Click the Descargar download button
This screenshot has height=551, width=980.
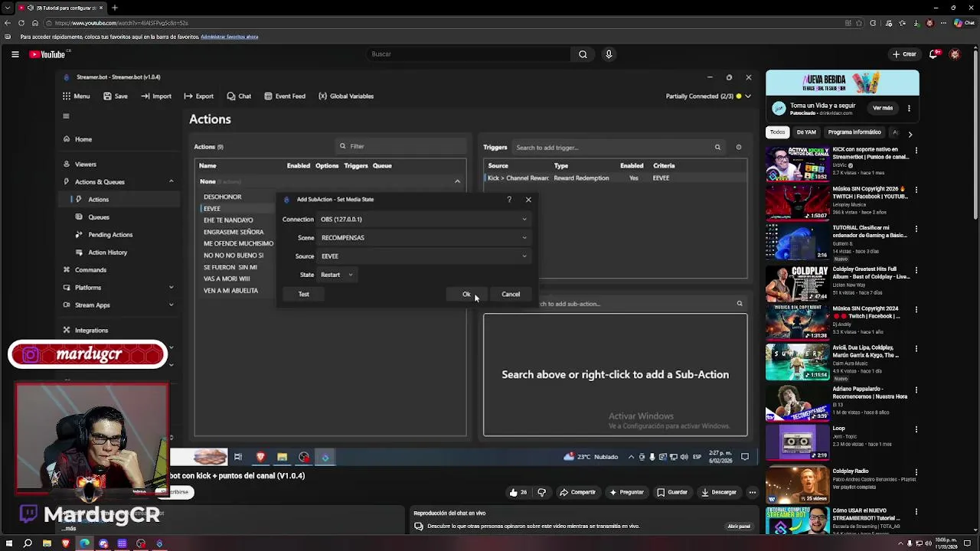[719, 493]
